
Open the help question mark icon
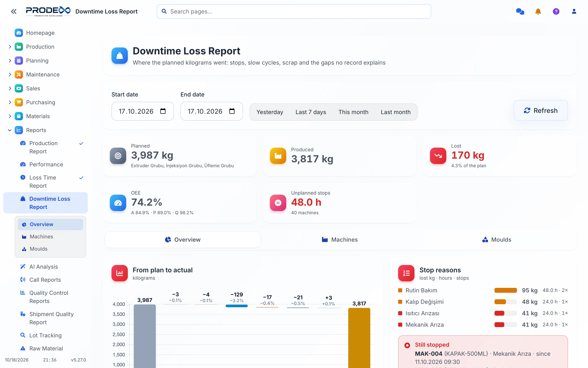(x=556, y=11)
